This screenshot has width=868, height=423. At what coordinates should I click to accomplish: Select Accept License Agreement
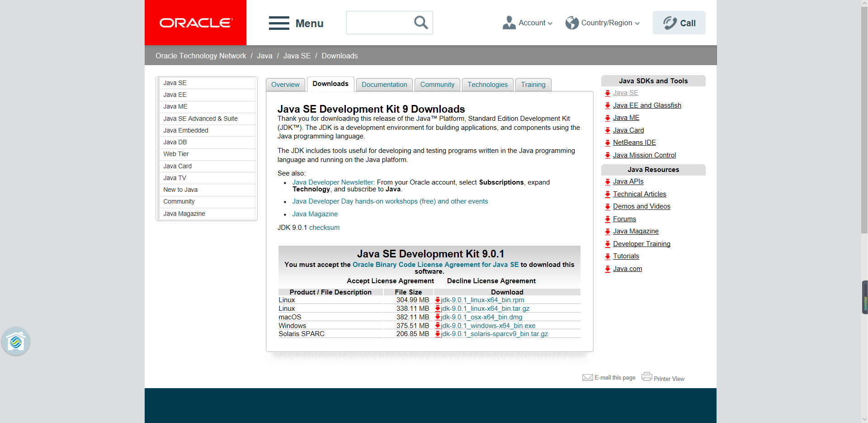click(x=390, y=281)
